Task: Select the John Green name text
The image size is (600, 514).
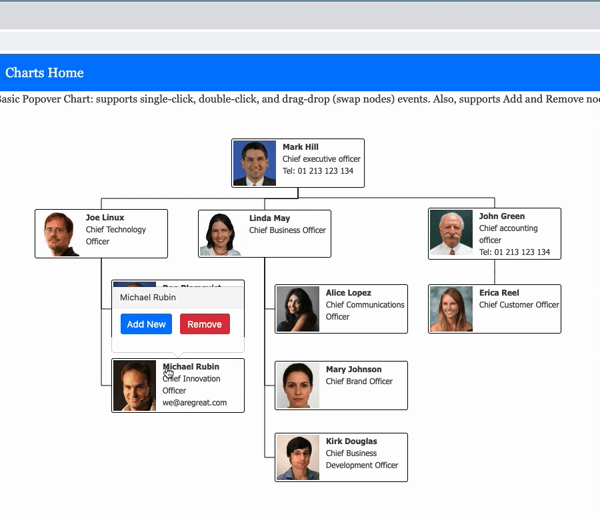Action: pos(502,216)
